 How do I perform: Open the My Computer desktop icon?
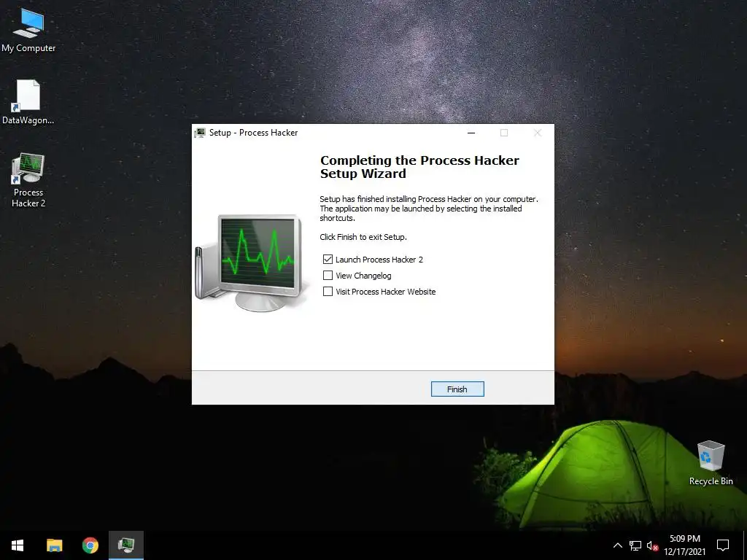point(28,30)
